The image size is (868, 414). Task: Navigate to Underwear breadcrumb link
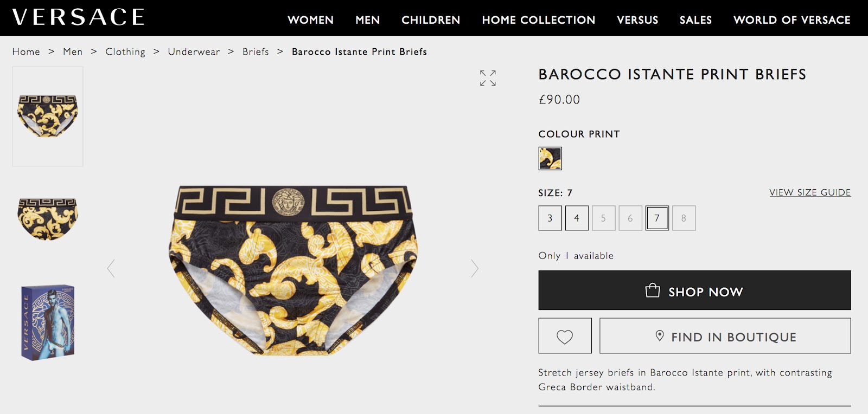[x=194, y=51]
